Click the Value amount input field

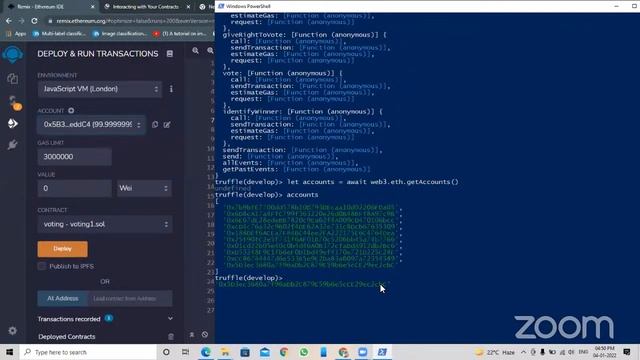pos(74,188)
